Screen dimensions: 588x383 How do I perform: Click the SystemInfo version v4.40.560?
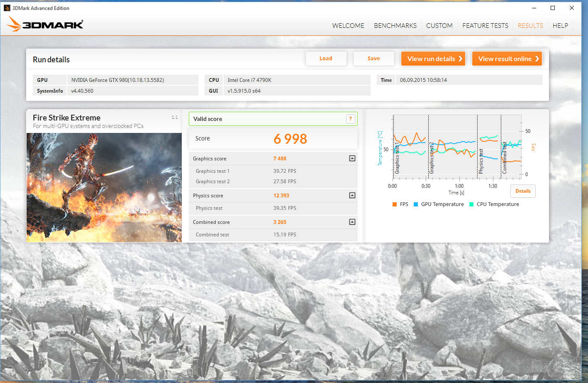click(82, 91)
